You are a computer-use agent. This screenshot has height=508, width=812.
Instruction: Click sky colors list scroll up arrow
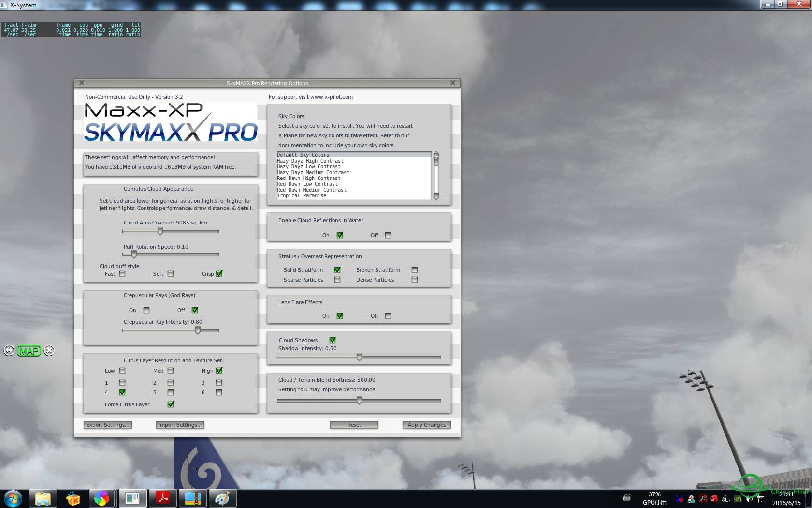coord(436,155)
